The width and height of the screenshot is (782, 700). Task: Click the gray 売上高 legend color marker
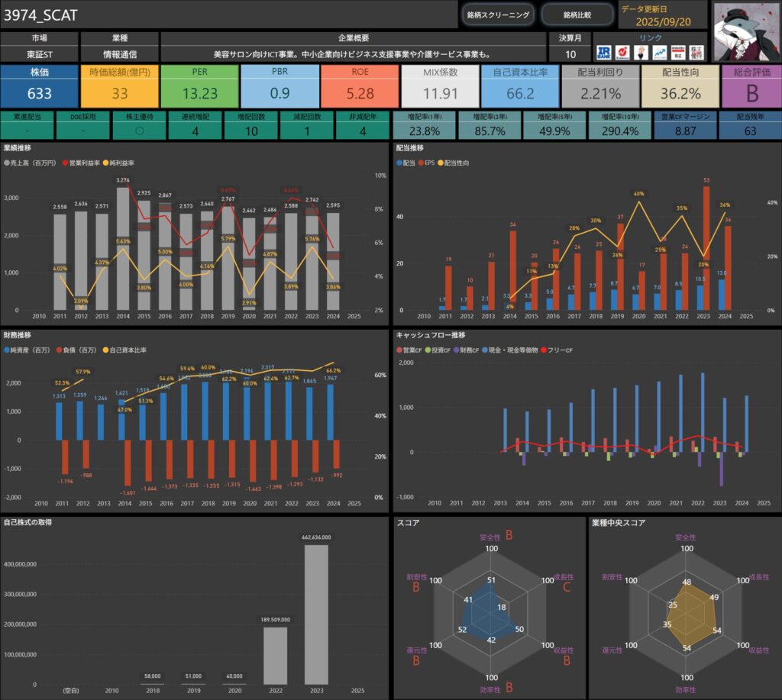[x=7, y=163]
